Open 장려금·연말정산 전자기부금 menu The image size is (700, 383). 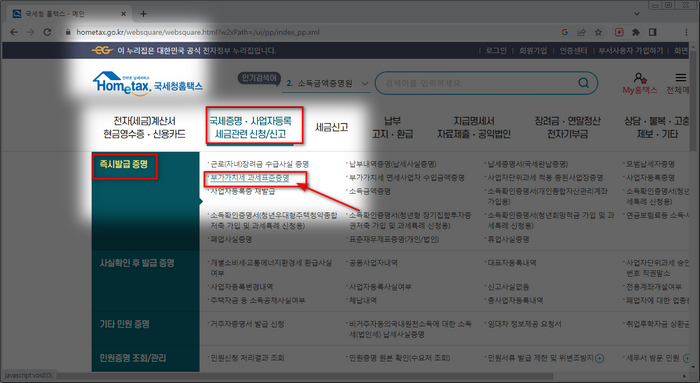[567, 127]
